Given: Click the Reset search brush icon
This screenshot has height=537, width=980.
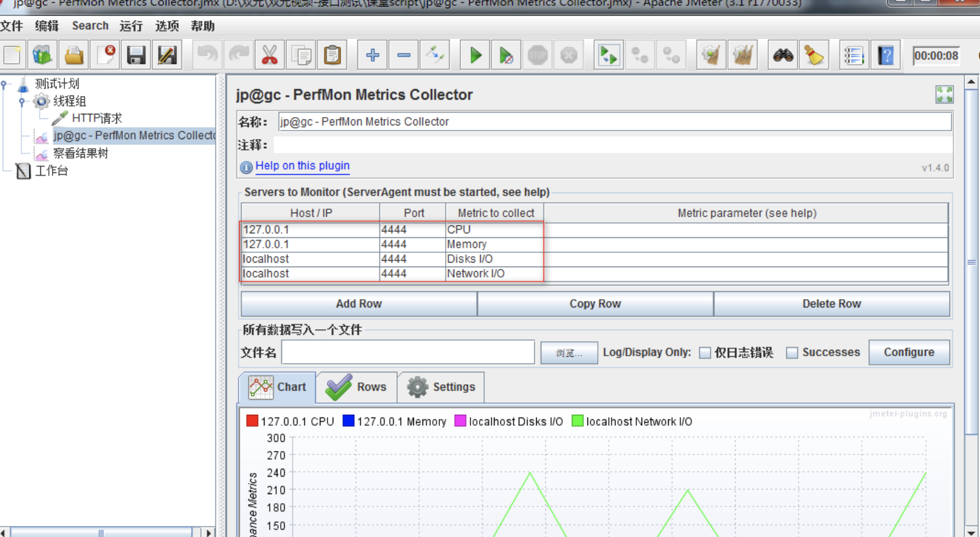Looking at the screenshot, I should [x=814, y=55].
